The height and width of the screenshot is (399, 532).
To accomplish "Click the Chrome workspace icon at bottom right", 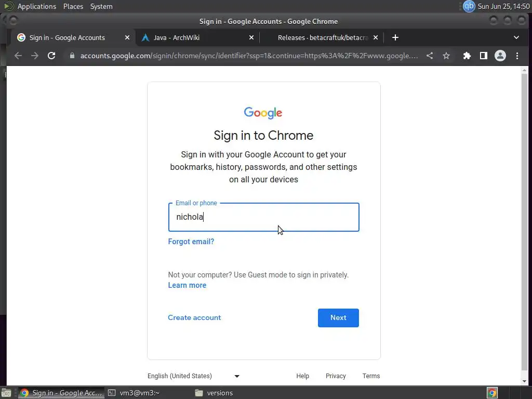I will (x=492, y=393).
